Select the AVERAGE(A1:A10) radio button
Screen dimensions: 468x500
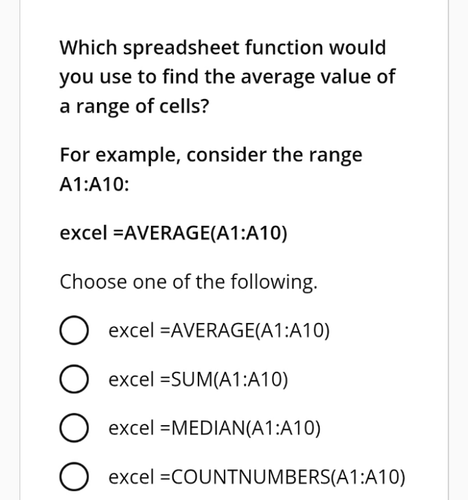coord(74,330)
